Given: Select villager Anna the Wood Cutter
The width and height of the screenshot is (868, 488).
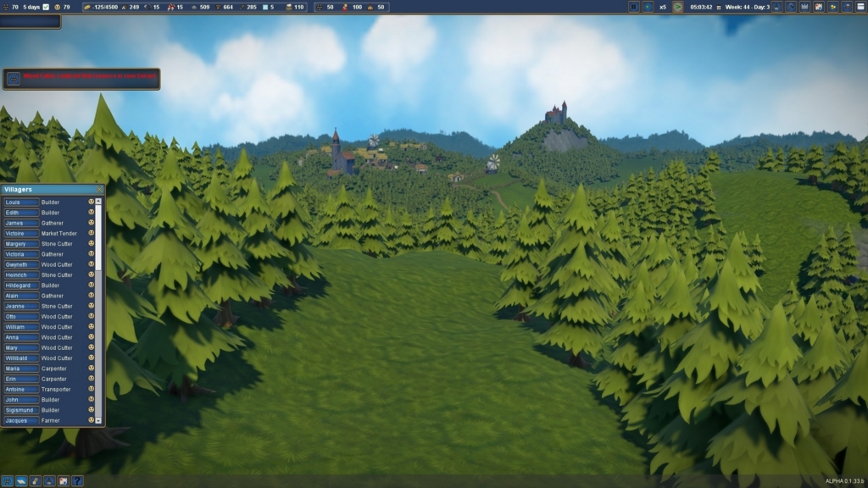Looking at the screenshot, I should (x=21, y=337).
